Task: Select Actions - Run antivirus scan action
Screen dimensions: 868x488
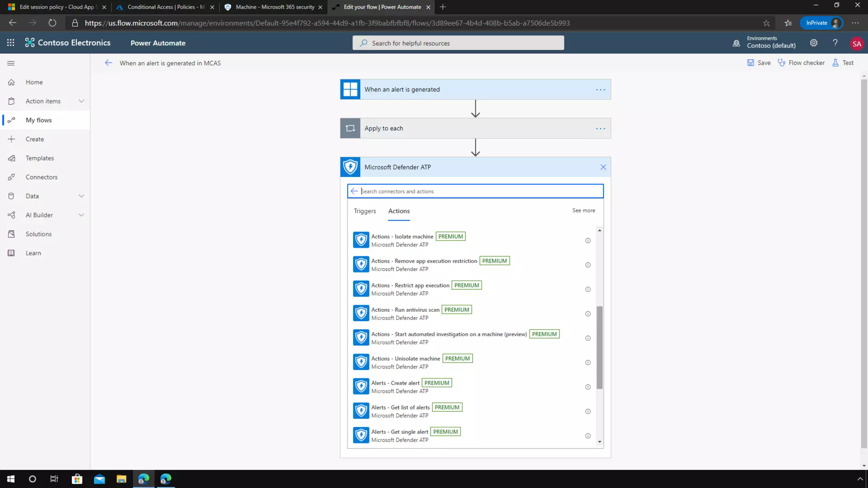Action: click(473, 313)
